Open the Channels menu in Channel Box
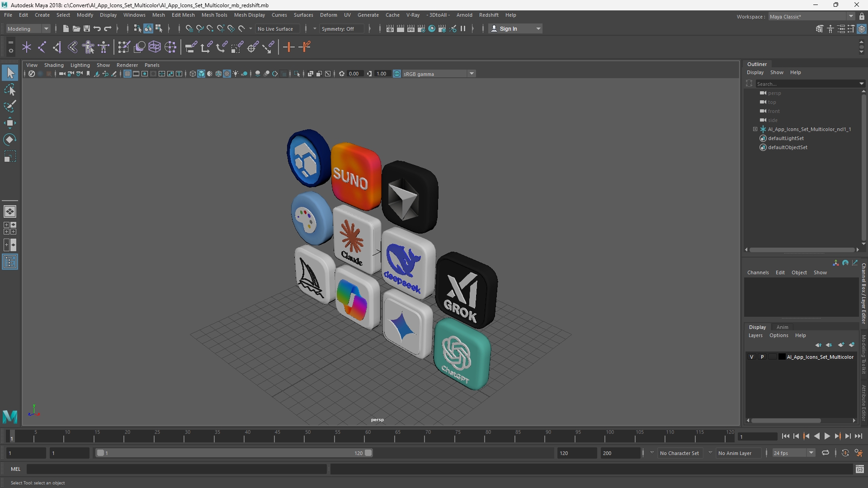The image size is (868, 488). coord(758,272)
